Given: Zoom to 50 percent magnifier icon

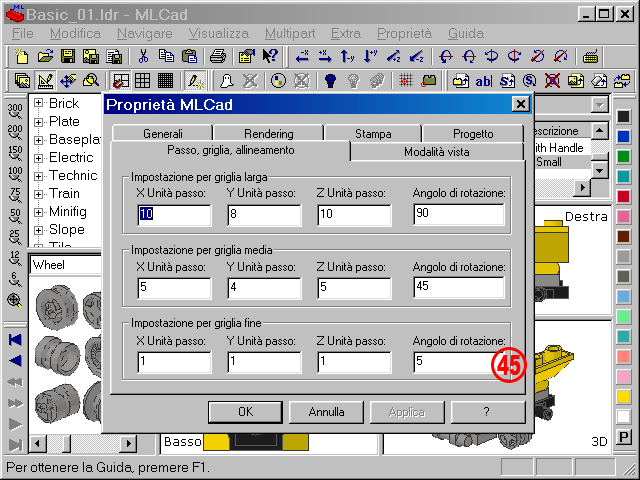Looking at the screenshot, I should 15,216.
